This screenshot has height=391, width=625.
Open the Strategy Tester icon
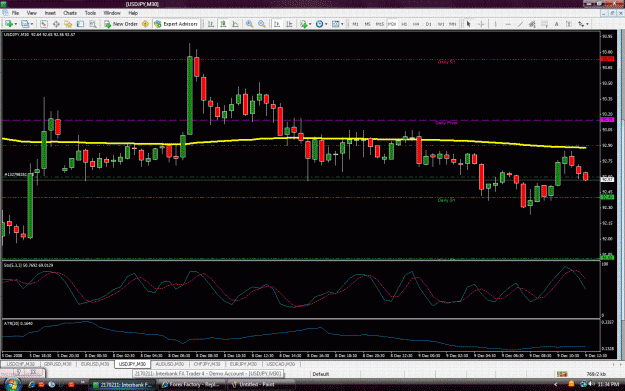[92, 24]
